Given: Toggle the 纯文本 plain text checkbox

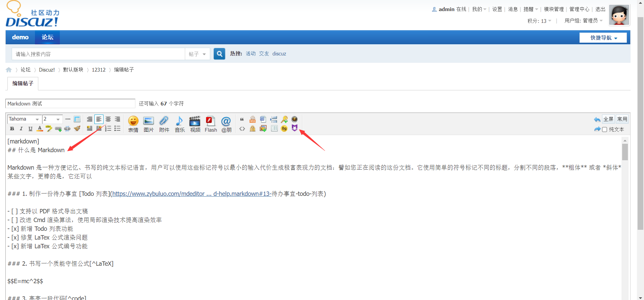Looking at the screenshot, I should click(605, 129).
